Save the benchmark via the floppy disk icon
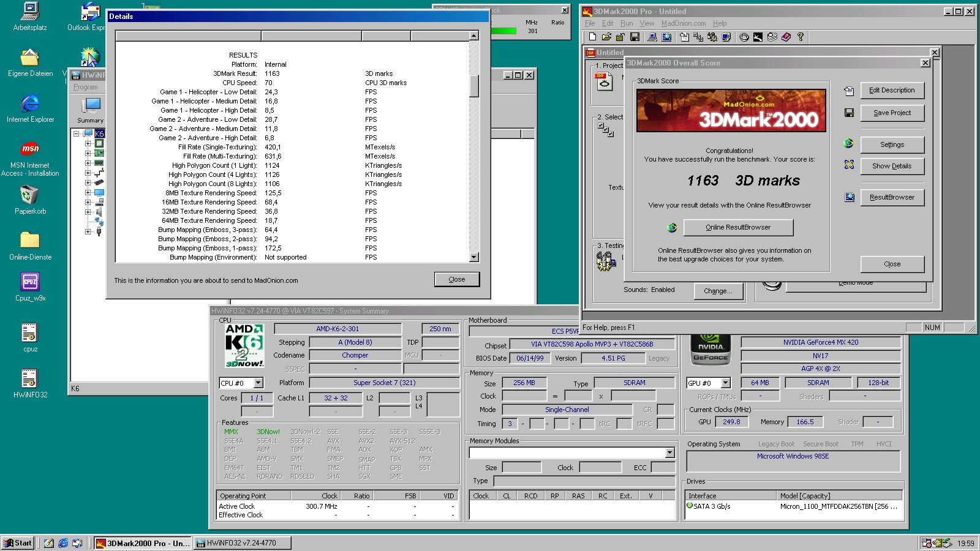980x551 pixels. (635, 37)
